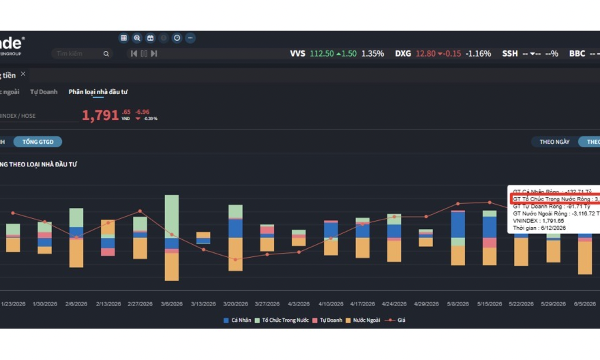Screen dimensions: 600x360
Task: Click the tooltip line GT Tự Doanh Ròng
Action: click(551, 206)
